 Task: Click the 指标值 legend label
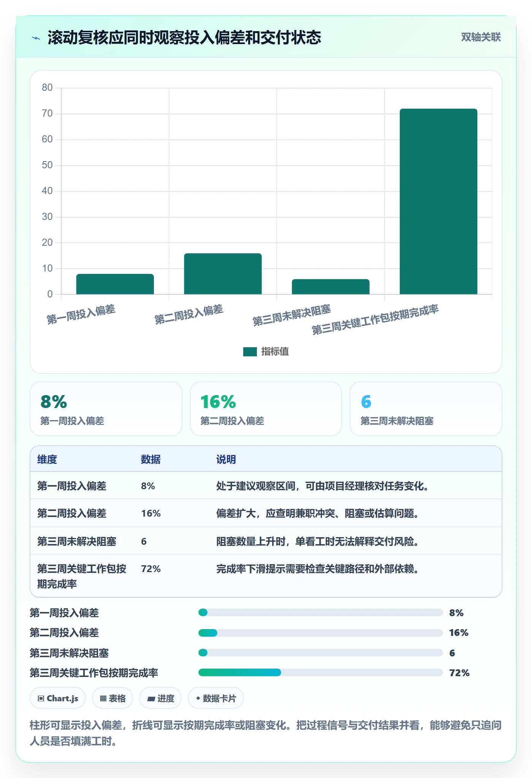pos(275,352)
